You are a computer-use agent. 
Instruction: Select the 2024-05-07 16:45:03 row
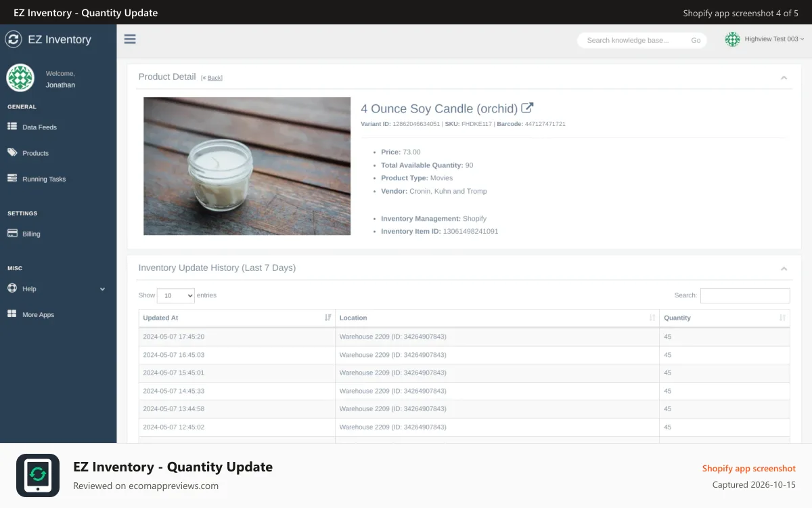(x=464, y=355)
